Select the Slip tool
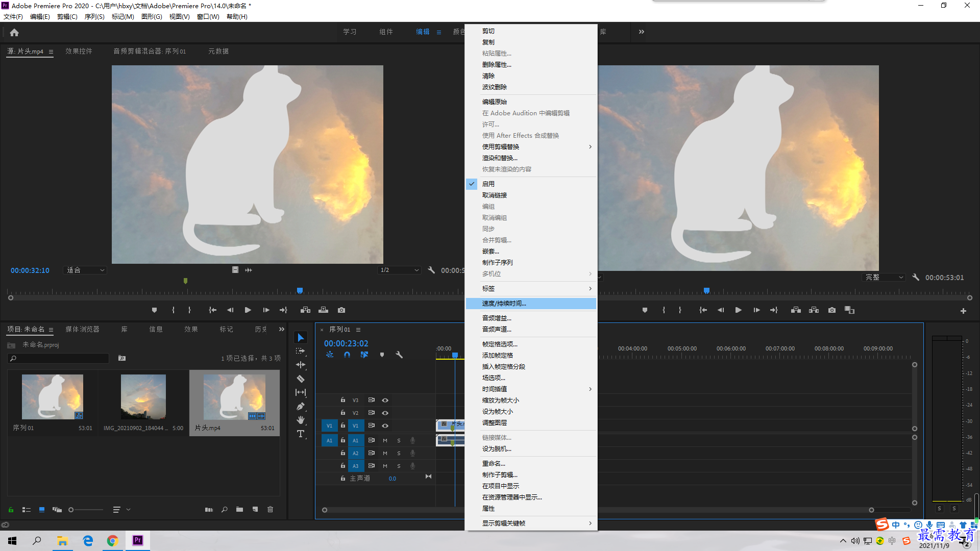Image resolution: width=980 pixels, height=551 pixels. point(301,392)
